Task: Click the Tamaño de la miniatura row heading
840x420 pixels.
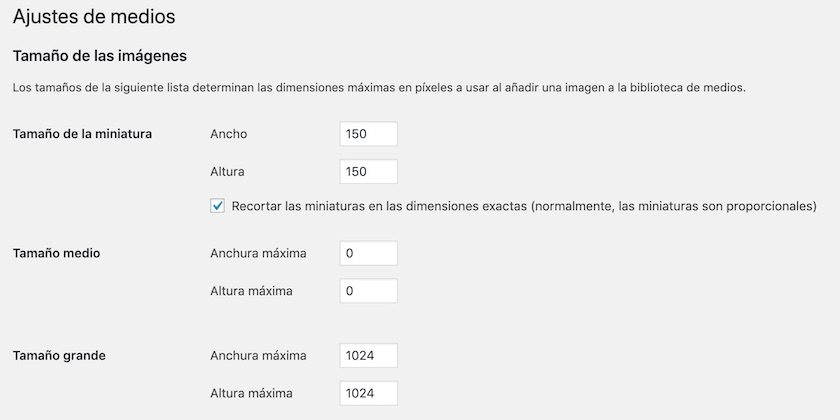Action: (82, 134)
